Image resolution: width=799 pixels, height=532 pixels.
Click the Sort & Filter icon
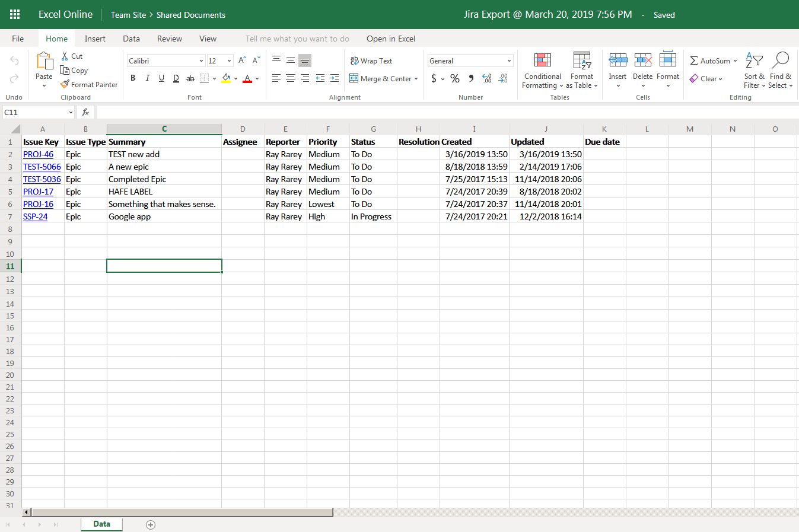click(x=754, y=60)
